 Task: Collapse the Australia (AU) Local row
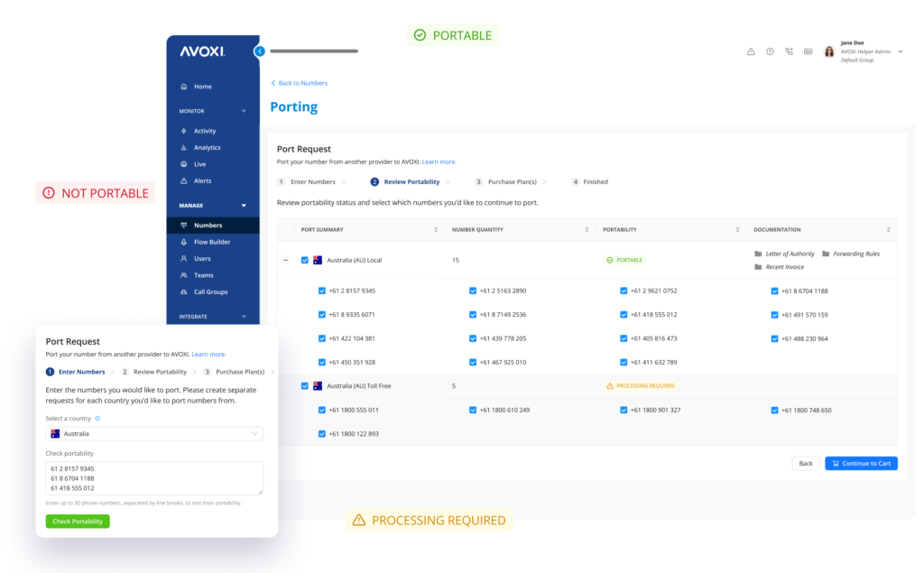tap(286, 260)
